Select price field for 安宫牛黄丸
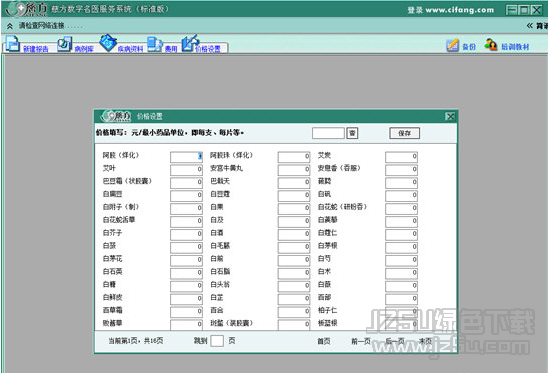The width and height of the screenshot is (548, 373). [x=294, y=170]
